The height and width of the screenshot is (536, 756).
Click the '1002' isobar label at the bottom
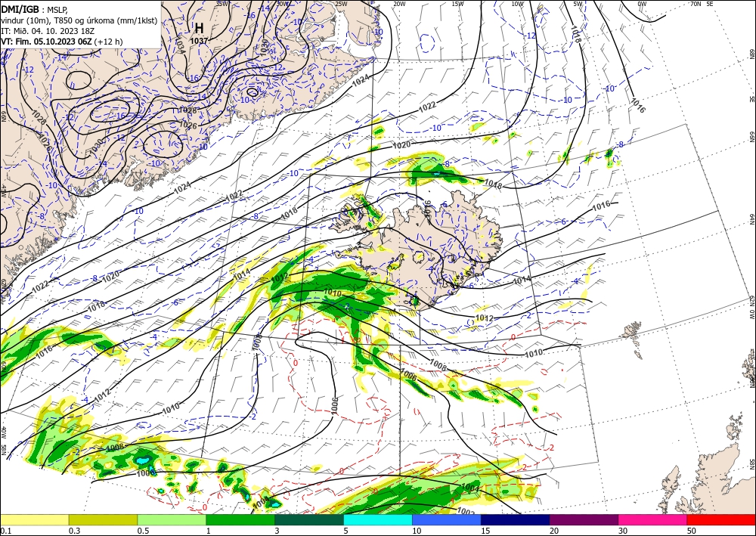pyautogui.click(x=465, y=511)
